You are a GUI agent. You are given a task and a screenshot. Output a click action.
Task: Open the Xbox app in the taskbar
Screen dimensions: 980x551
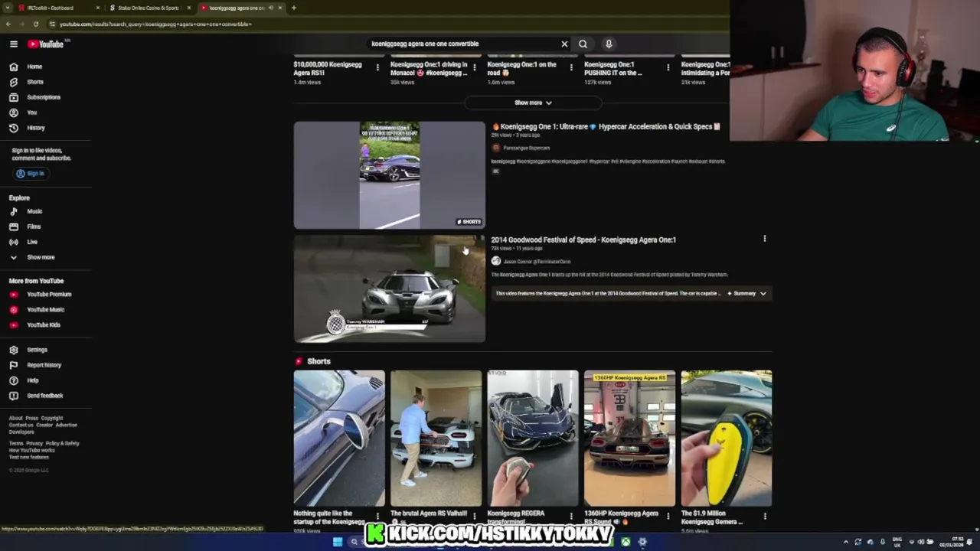[x=626, y=542]
